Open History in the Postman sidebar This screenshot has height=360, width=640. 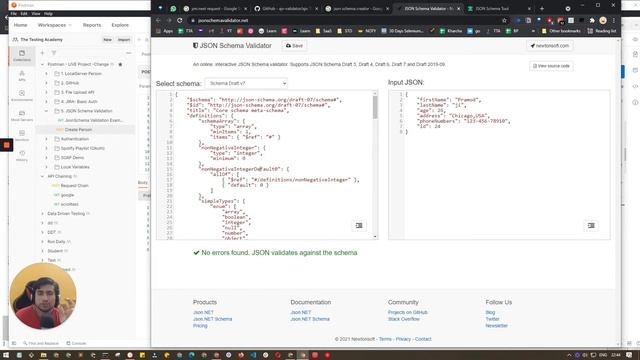tap(22, 156)
